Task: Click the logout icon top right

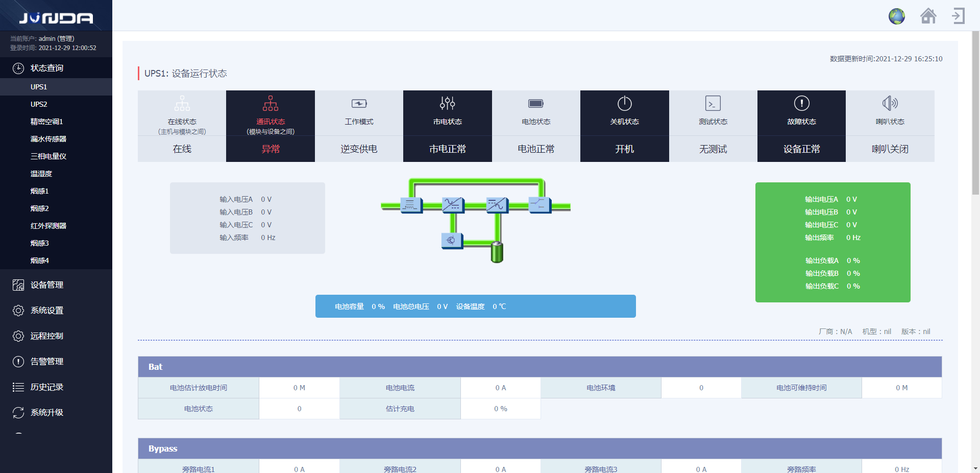Action: [x=958, y=16]
